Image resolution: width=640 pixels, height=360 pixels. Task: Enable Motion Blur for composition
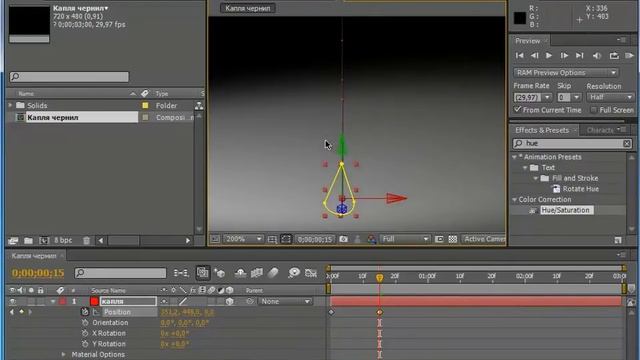tap(273, 273)
